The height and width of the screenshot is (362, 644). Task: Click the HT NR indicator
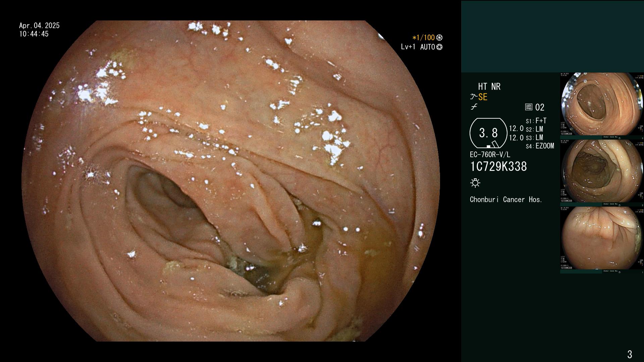pyautogui.click(x=489, y=86)
